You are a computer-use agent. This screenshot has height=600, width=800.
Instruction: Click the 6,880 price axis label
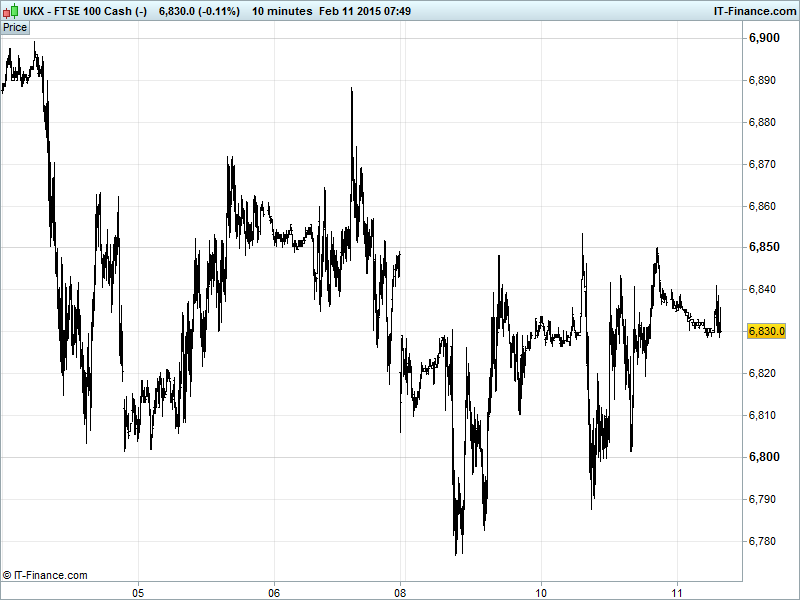pos(764,122)
